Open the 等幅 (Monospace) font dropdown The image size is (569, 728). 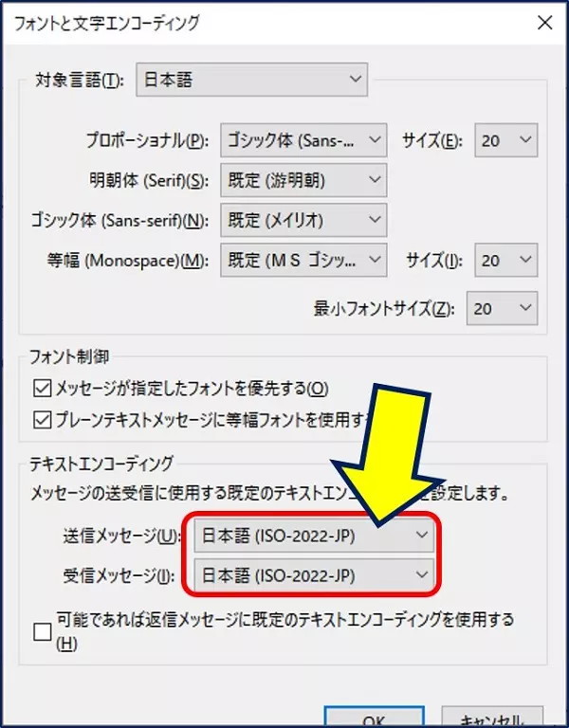(303, 260)
